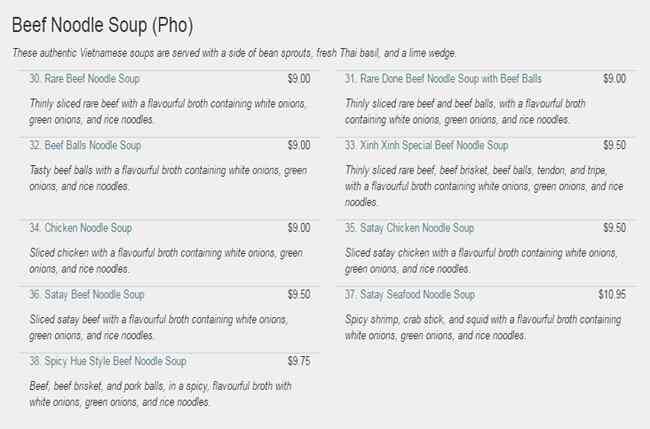
Task: Click the Beef, beef brisket, pork balls description
Action: [x=160, y=393]
